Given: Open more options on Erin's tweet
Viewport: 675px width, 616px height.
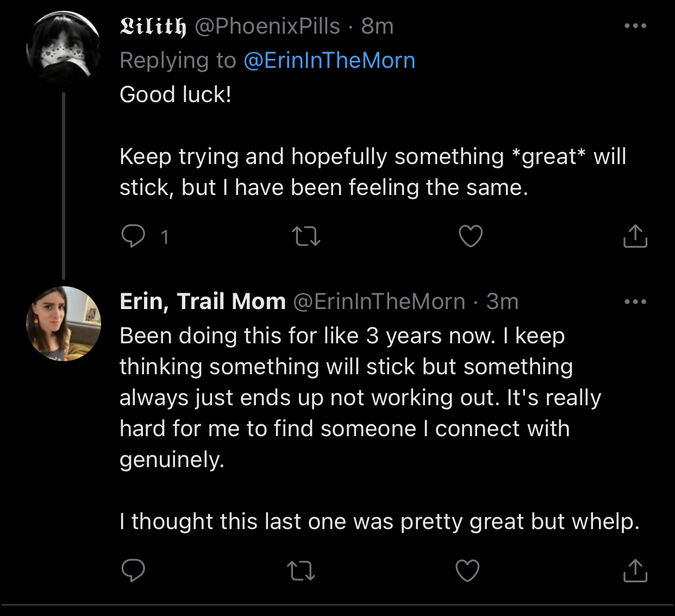Looking at the screenshot, I should [635, 301].
